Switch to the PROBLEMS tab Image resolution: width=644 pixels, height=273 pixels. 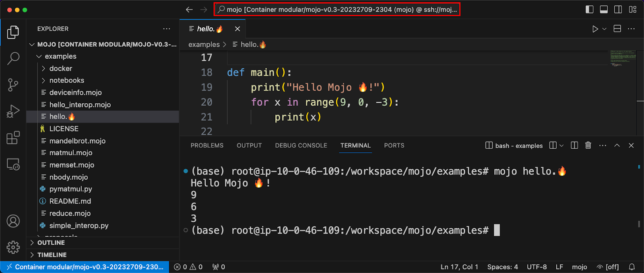pyautogui.click(x=207, y=146)
